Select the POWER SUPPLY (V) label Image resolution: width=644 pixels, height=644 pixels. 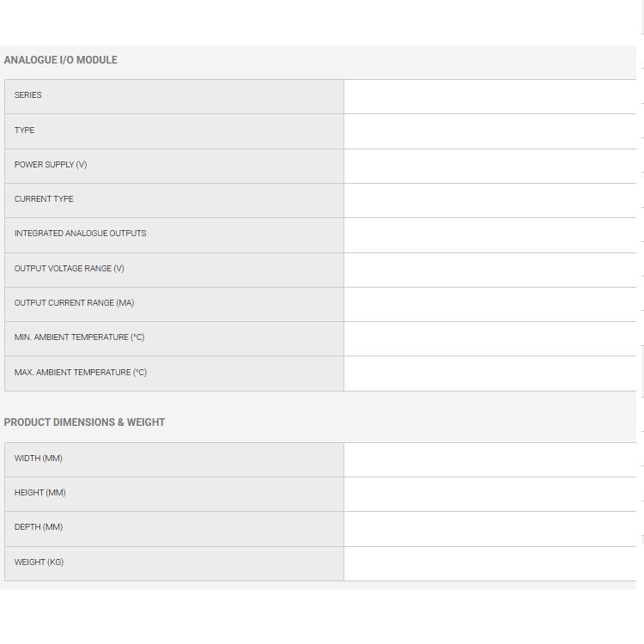point(51,164)
